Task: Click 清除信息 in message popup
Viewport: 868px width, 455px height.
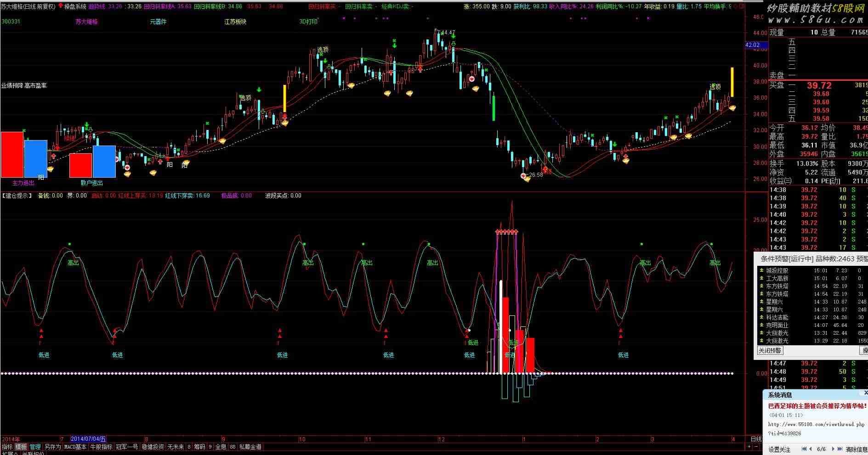Action: click(x=856, y=449)
